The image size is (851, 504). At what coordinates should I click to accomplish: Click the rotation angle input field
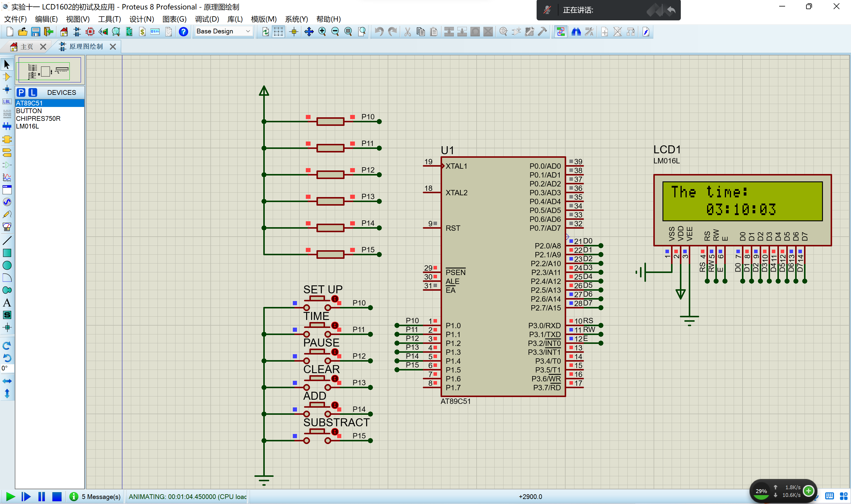tap(7, 368)
